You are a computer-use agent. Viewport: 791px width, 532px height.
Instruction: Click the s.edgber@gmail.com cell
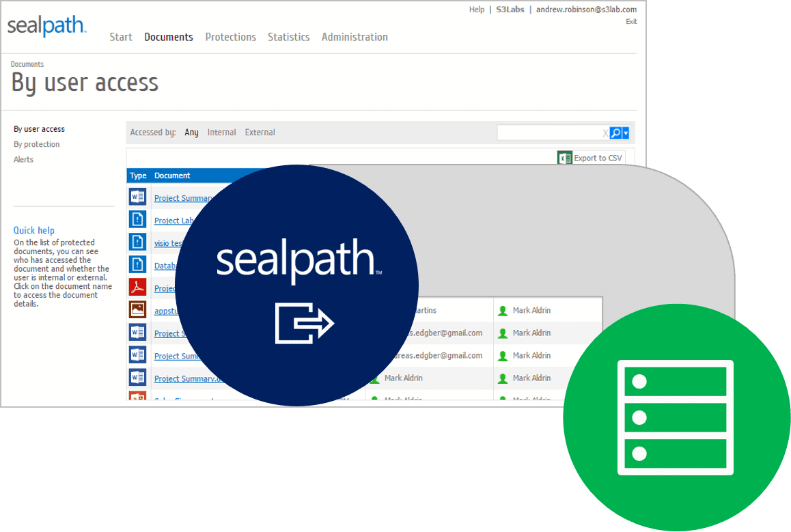(446, 333)
